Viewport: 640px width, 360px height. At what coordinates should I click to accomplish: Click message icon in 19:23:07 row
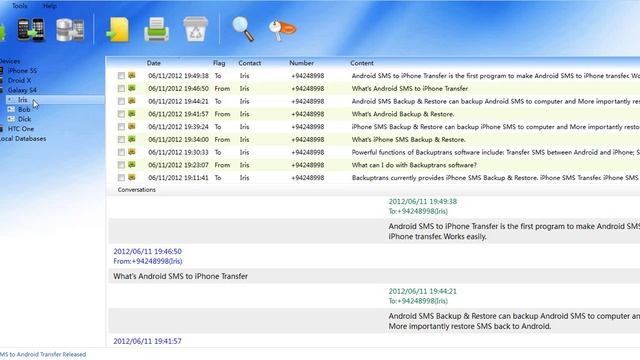[131, 164]
